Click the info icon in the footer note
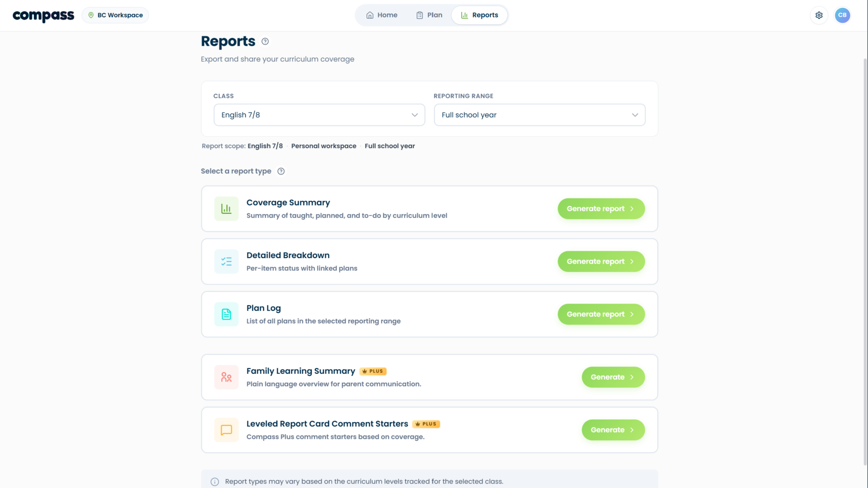The width and height of the screenshot is (868, 488). point(215,482)
